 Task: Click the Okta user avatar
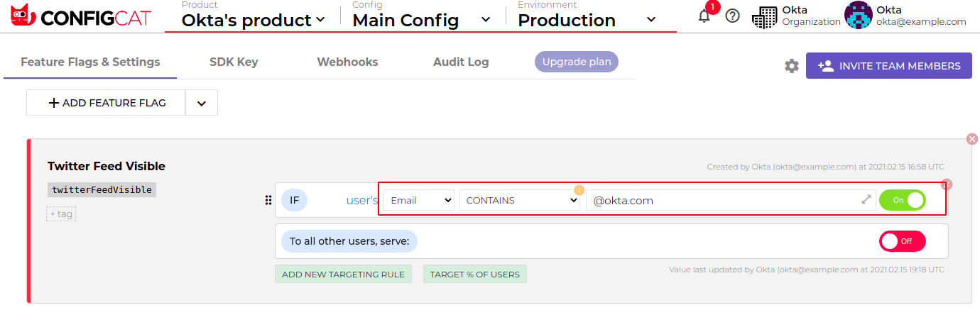pyautogui.click(x=858, y=16)
